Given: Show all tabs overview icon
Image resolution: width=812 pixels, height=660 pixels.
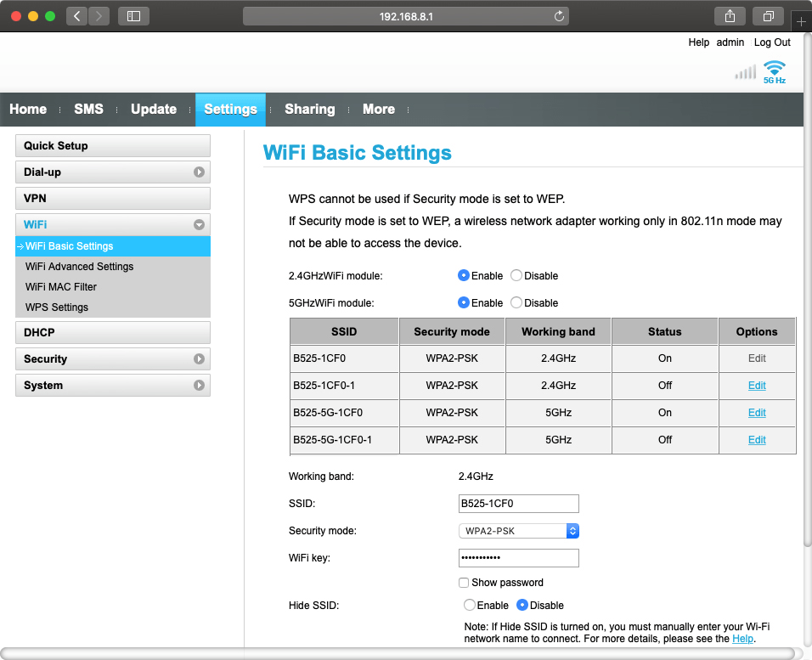Looking at the screenshot, I should point(768,16).
